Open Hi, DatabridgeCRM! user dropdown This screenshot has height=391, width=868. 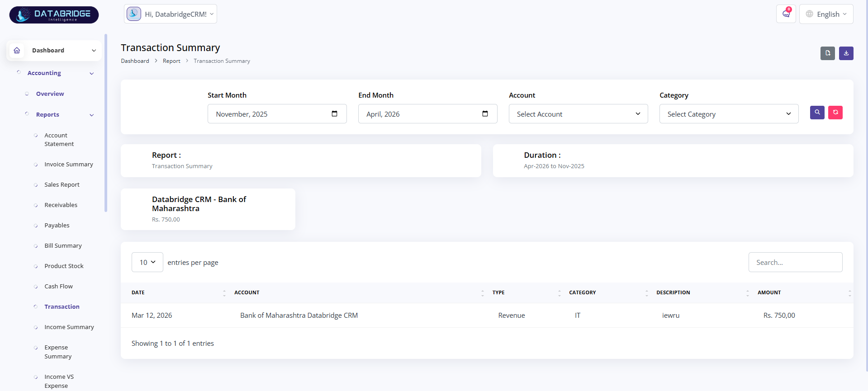tap(171, 14)
